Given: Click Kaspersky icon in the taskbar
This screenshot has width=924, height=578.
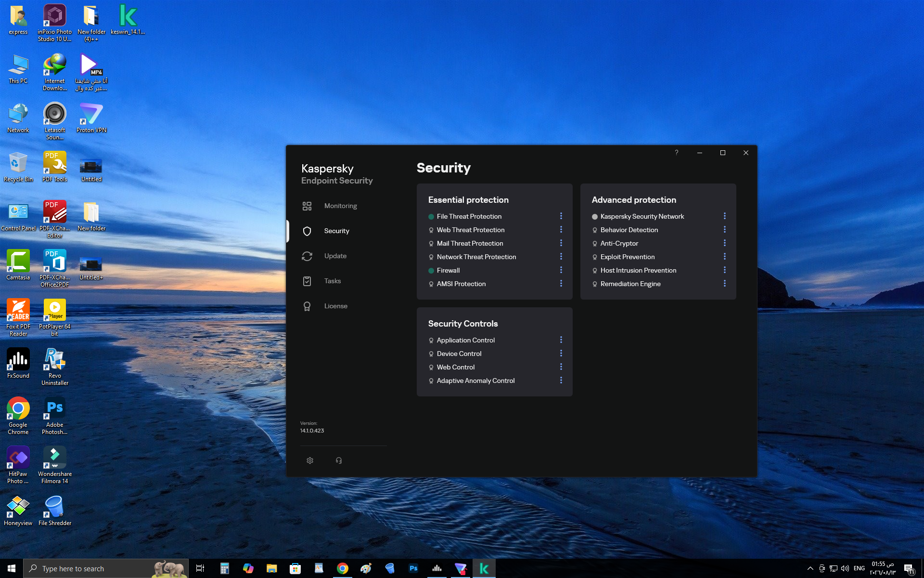Looking at the screenshot, I should click(x=484, y=568).
